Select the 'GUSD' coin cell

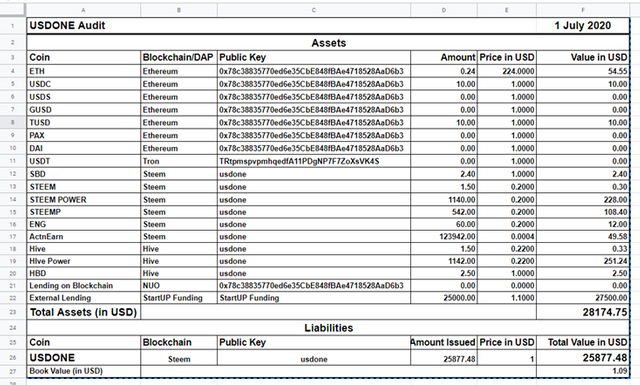pos(83,110)
